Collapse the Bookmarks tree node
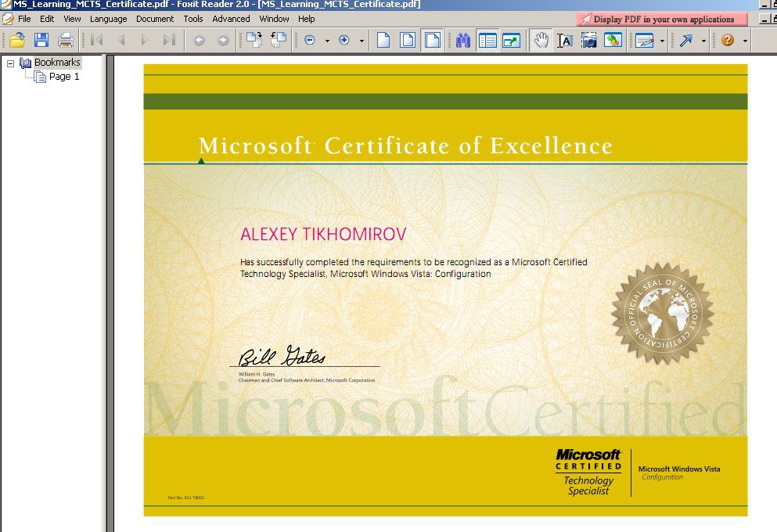The width and height of the screenshot is (777, 532). point(10,63)
